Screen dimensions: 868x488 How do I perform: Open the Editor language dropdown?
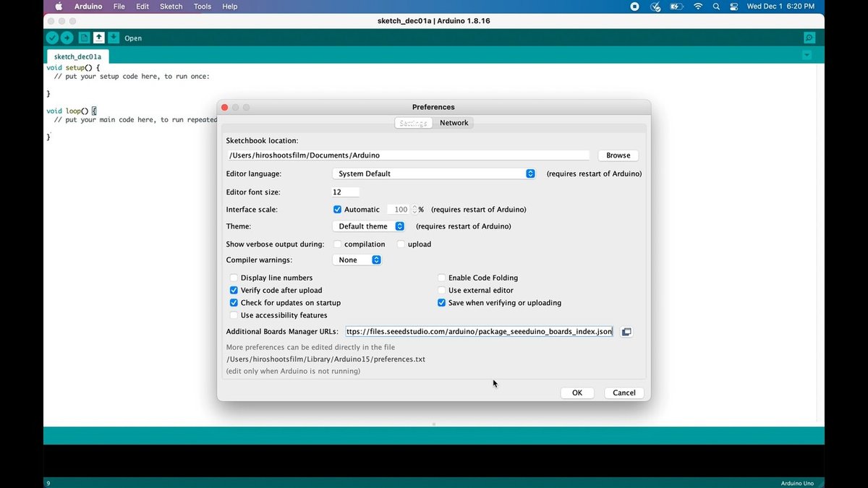point(434,174)
